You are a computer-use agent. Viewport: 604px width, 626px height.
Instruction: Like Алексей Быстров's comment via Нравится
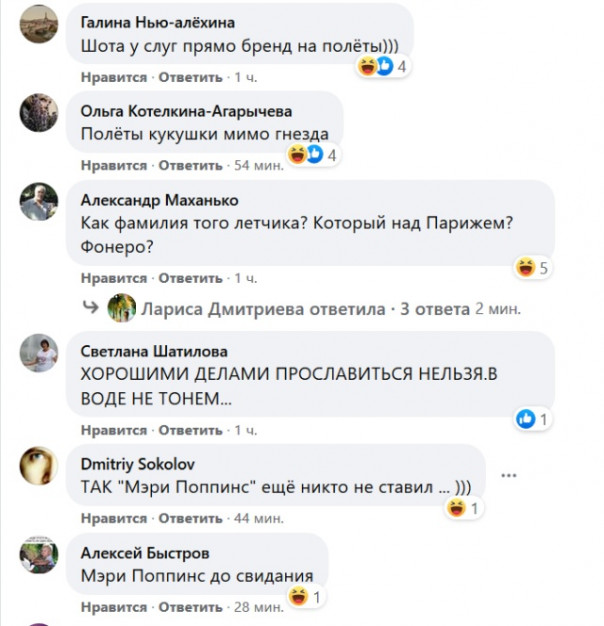tap(114, 607)
